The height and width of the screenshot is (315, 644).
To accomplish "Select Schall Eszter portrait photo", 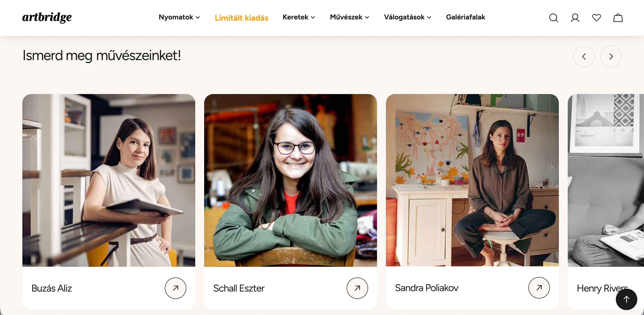I will tap(290, 180).
